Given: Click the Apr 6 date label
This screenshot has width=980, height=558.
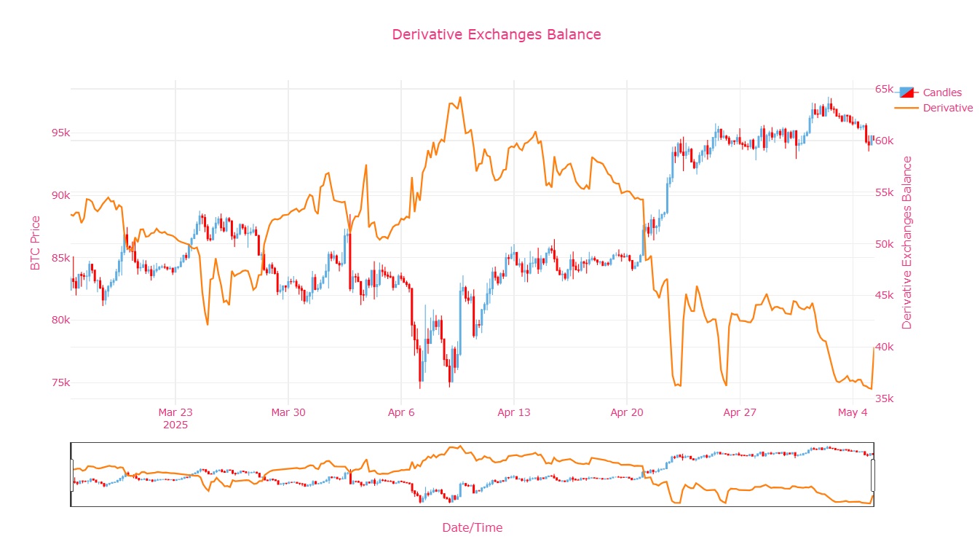Looking at the screenshot, I should [x=401, y=412].
